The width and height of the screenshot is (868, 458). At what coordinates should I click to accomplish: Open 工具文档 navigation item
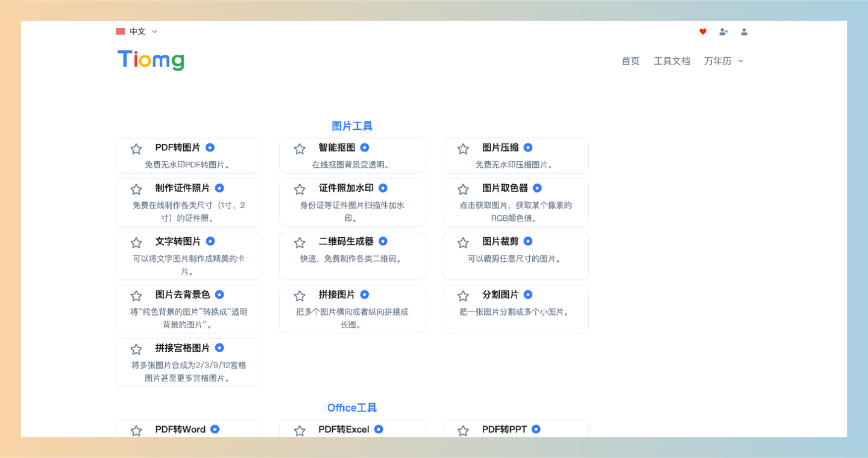pos(672,61)
